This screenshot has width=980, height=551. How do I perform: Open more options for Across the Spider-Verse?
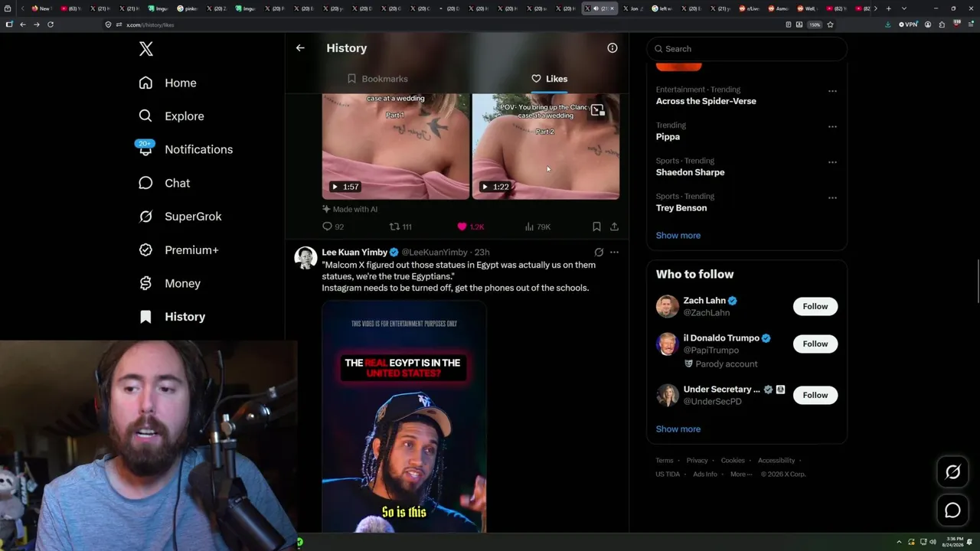[832, 91]
